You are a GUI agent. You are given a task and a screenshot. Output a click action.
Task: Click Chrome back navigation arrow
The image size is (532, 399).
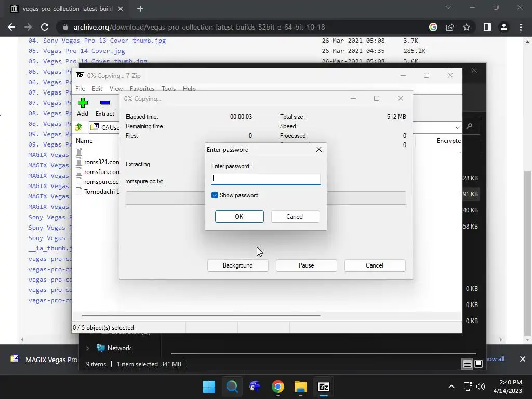point(11,27)
